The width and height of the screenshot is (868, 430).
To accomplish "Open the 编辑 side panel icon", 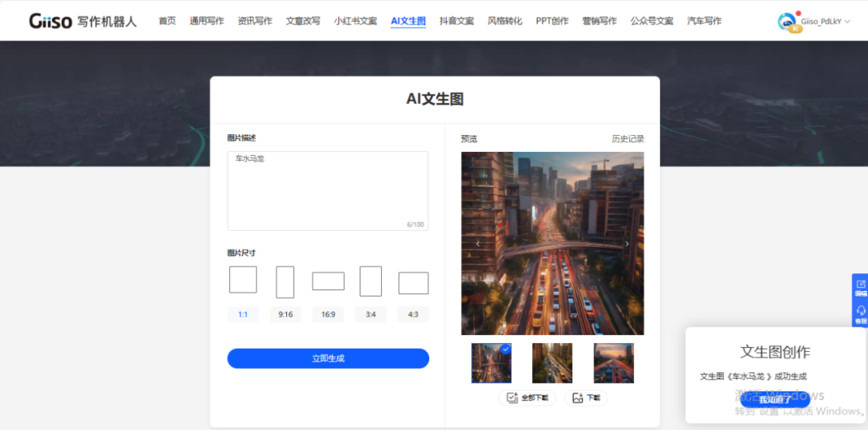I will point(860,288).
